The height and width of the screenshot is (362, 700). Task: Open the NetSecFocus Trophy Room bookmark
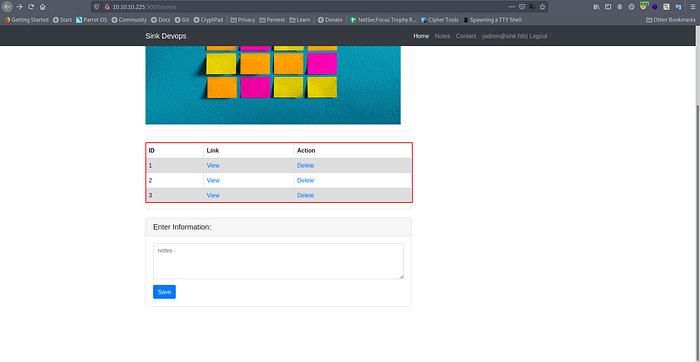(x=383, y=20)
